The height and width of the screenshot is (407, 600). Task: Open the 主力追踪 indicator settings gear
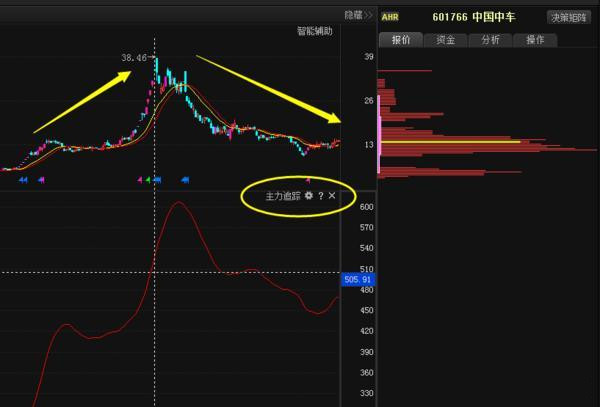(308, 196)
